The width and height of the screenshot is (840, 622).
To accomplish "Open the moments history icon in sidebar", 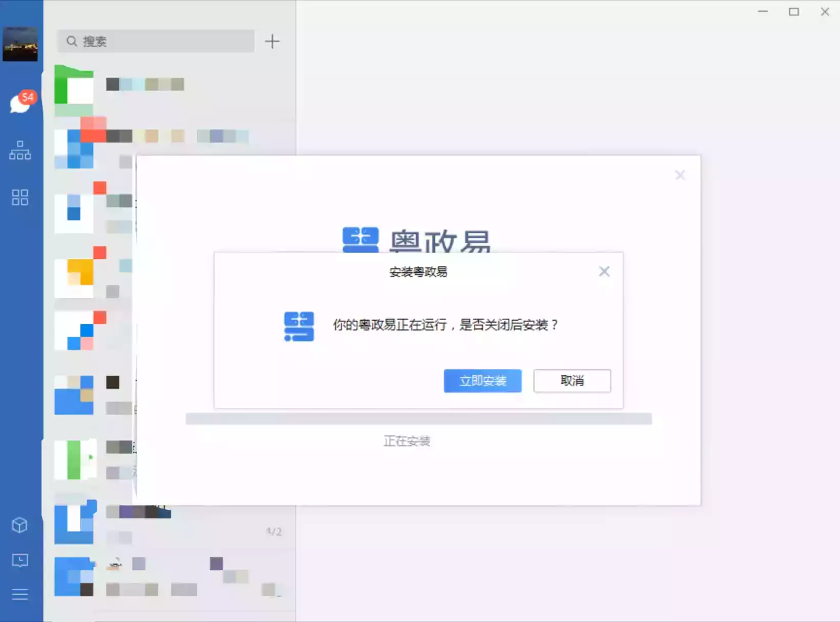I will [19, 561].
